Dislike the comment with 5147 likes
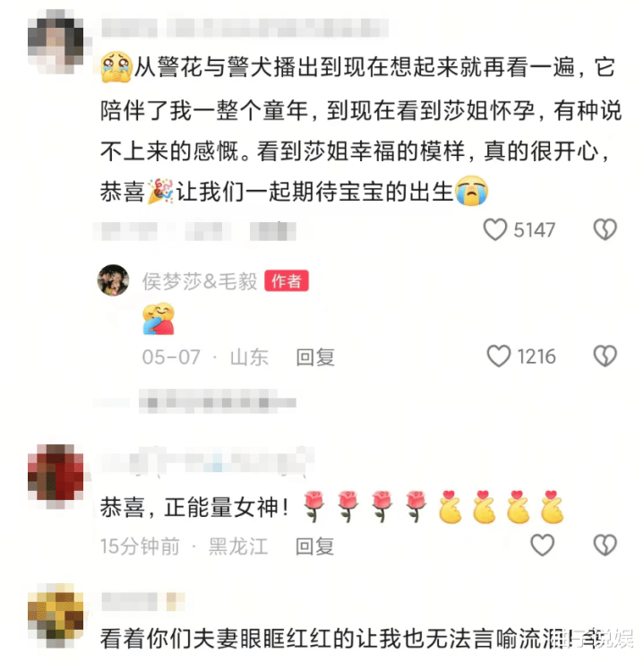This screenshot has width=644, height=662. click(605, 229)
